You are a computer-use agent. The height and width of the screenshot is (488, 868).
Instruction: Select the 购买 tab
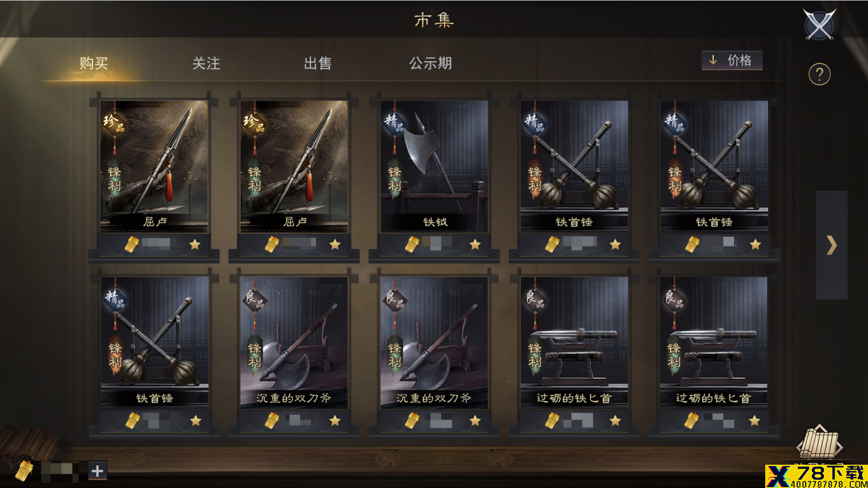click(x=94, y=63)
